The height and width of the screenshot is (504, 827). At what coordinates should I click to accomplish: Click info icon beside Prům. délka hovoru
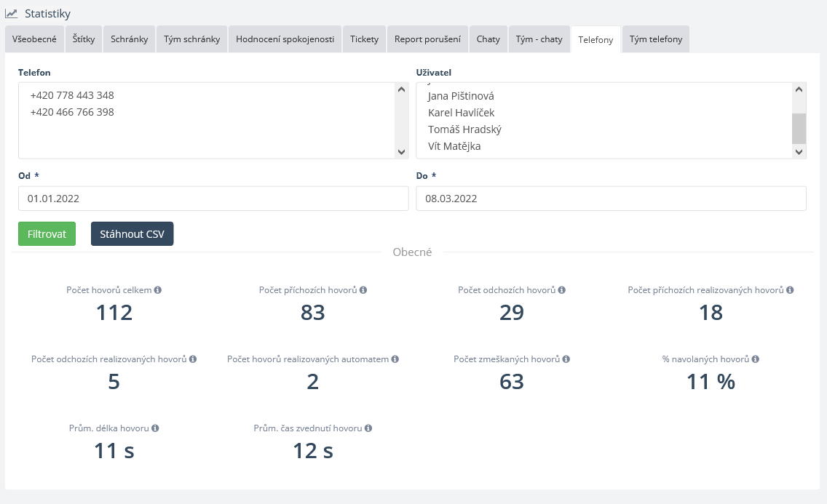click(155, 428)
